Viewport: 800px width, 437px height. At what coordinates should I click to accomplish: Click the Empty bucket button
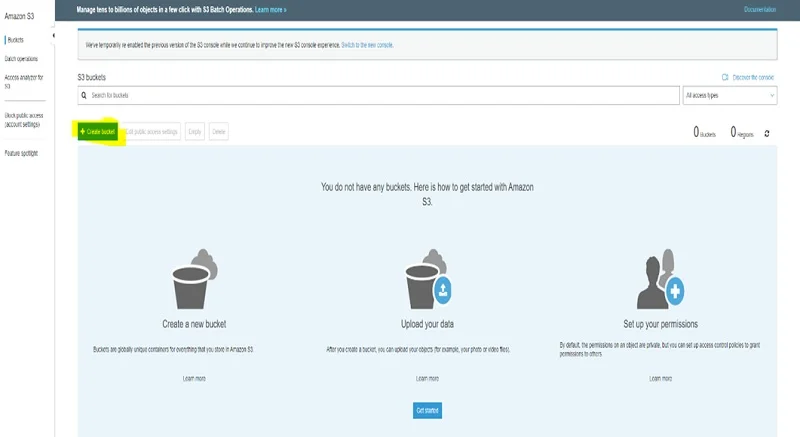coord(195,132)
